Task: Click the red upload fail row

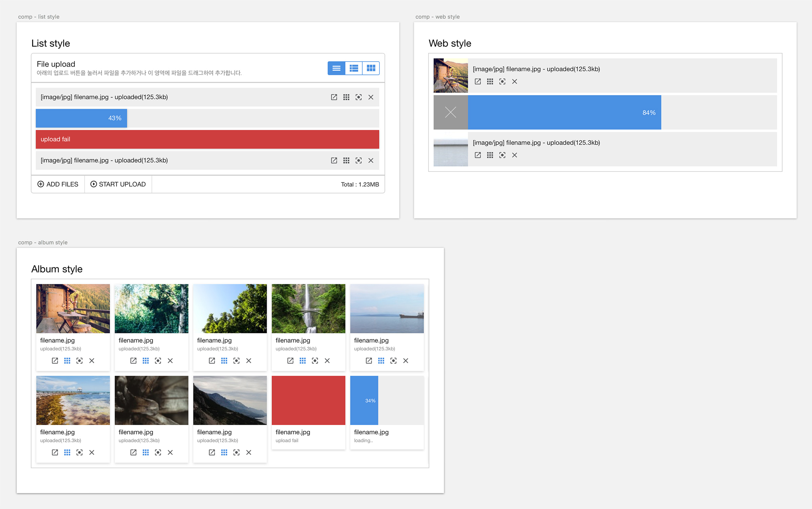Action: click(x=207, y=139)
